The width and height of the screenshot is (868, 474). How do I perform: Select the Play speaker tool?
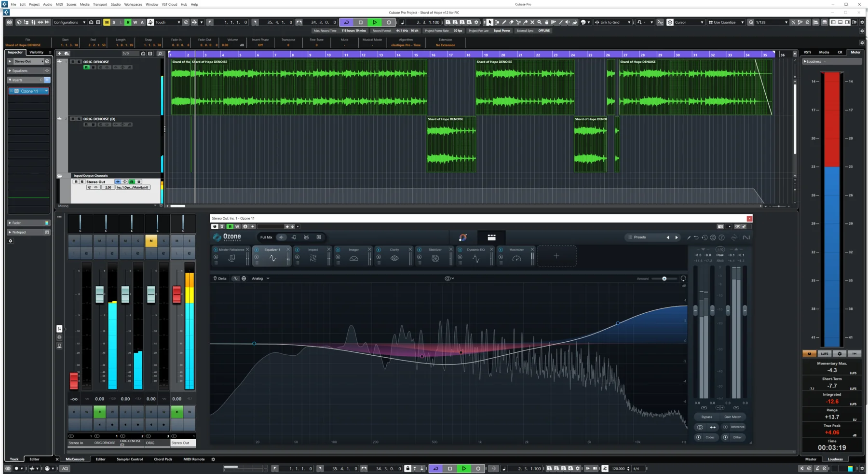pos(568,22)
